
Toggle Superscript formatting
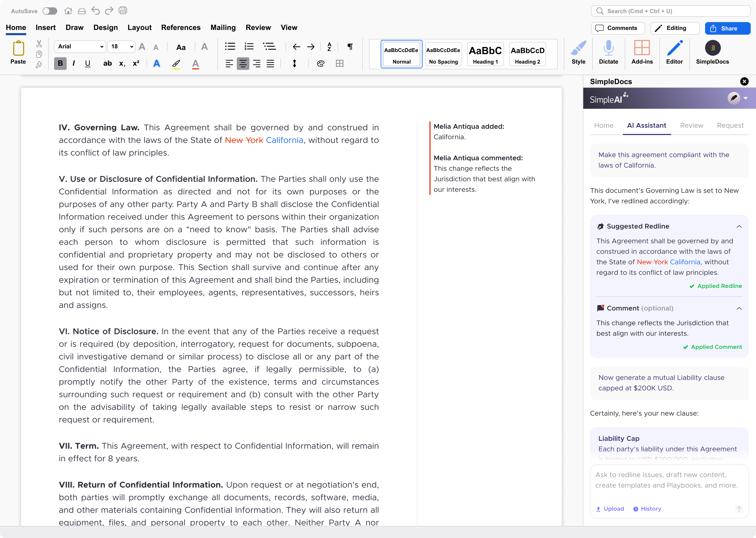click(136, 63)
